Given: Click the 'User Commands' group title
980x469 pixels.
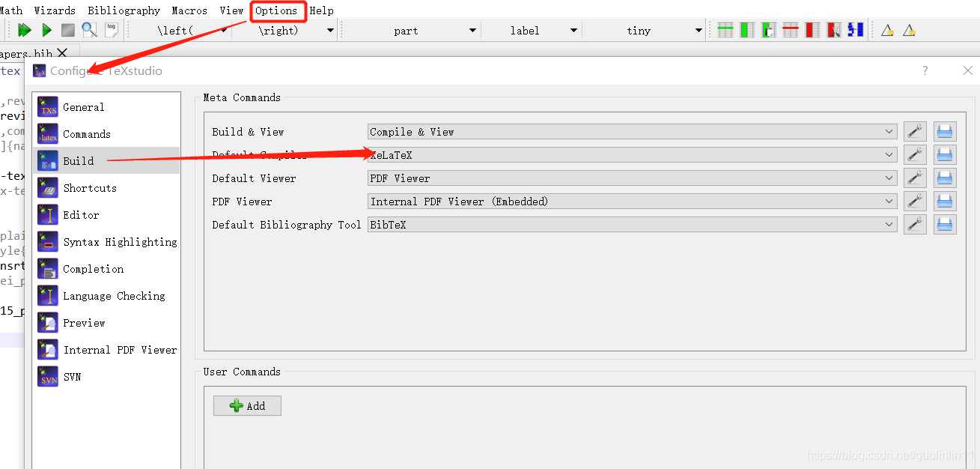Looking at the screenshot, I should [242, 372].
